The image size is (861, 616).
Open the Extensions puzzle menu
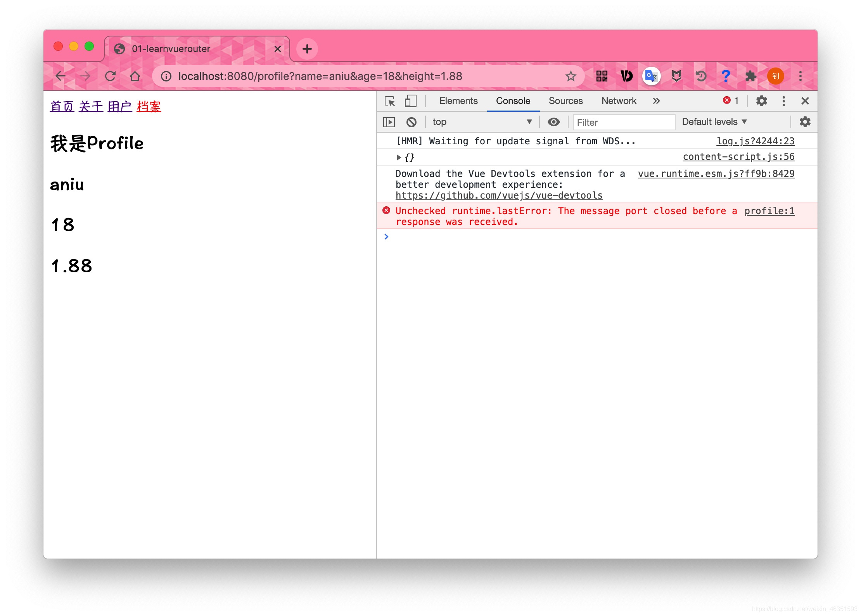750,76
